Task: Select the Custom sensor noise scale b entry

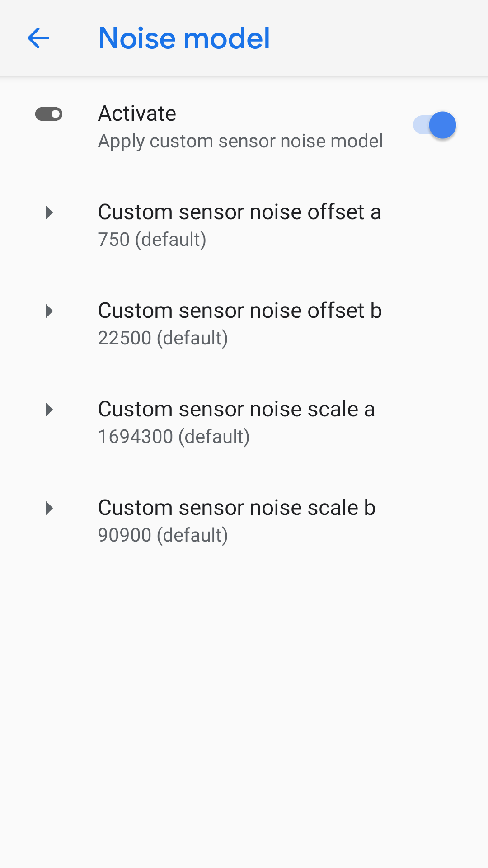Action: 237,508
